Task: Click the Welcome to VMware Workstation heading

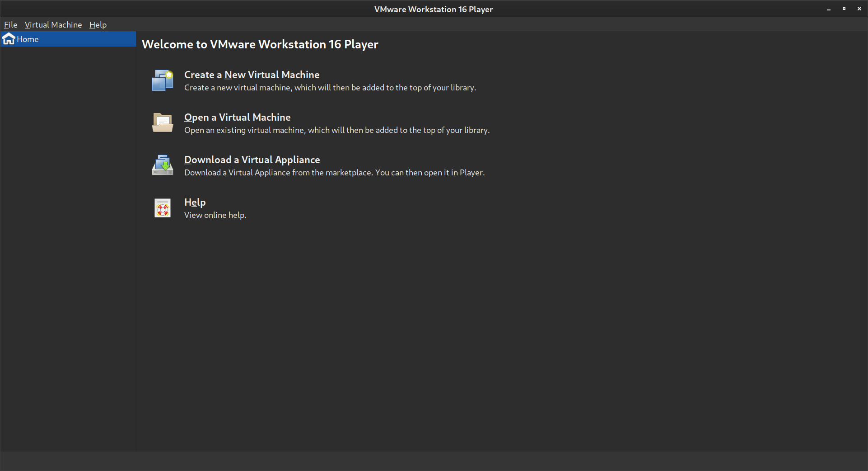Action: click(260, 44)
